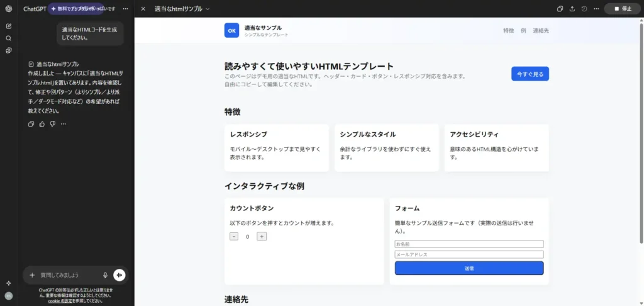
Task: Start a new chat from sidebar
Action: click(x=9, y=26)
